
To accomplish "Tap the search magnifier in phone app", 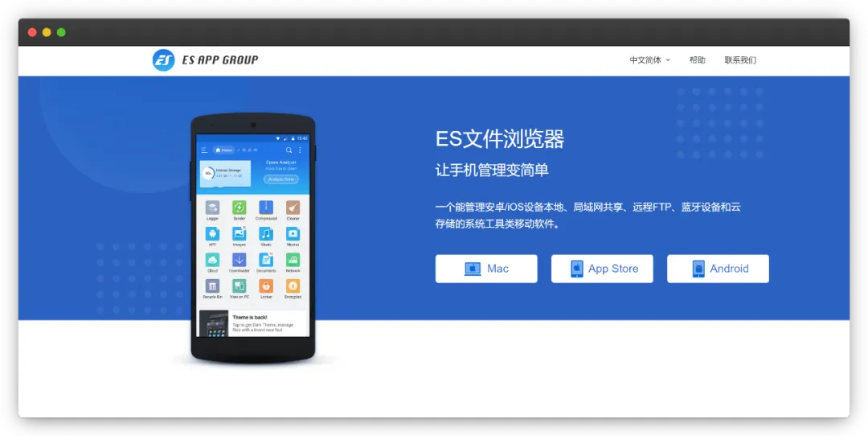I will point(289,150).
